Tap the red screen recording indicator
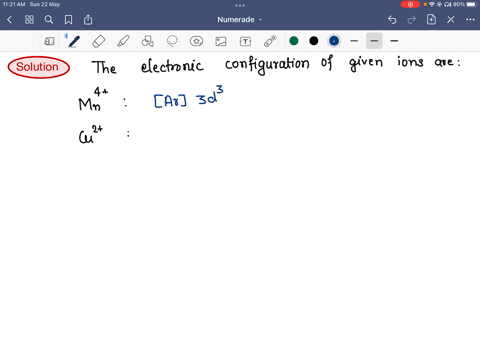This screenshot has width=480, height=360. click(x=410, y=4)
